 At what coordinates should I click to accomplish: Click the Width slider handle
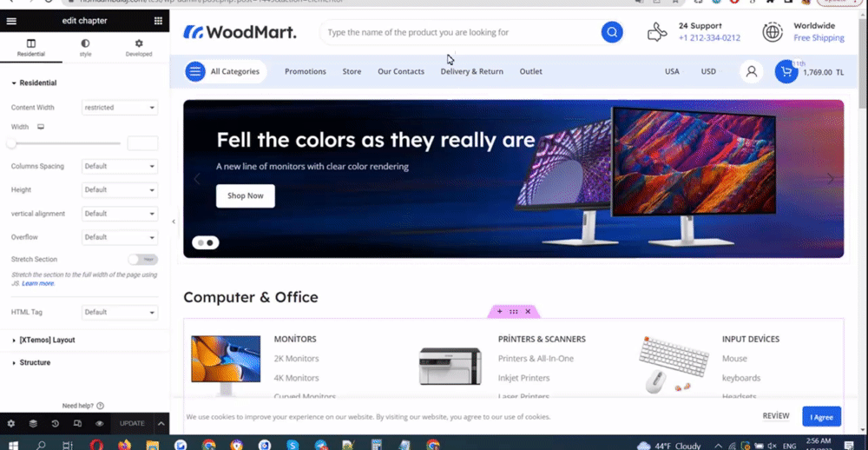coord(11,143)
